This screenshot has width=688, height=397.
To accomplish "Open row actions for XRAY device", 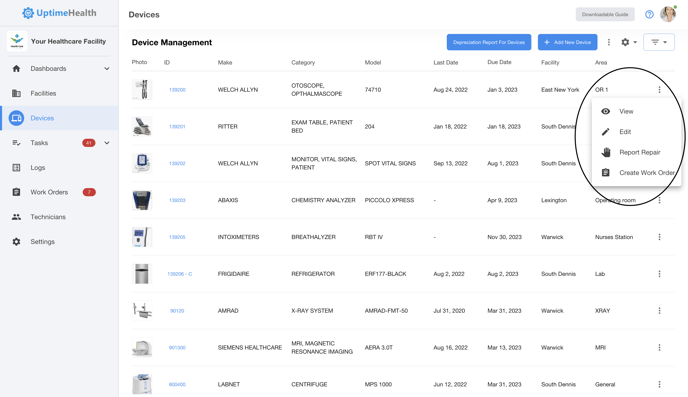I will click(659, 311).
